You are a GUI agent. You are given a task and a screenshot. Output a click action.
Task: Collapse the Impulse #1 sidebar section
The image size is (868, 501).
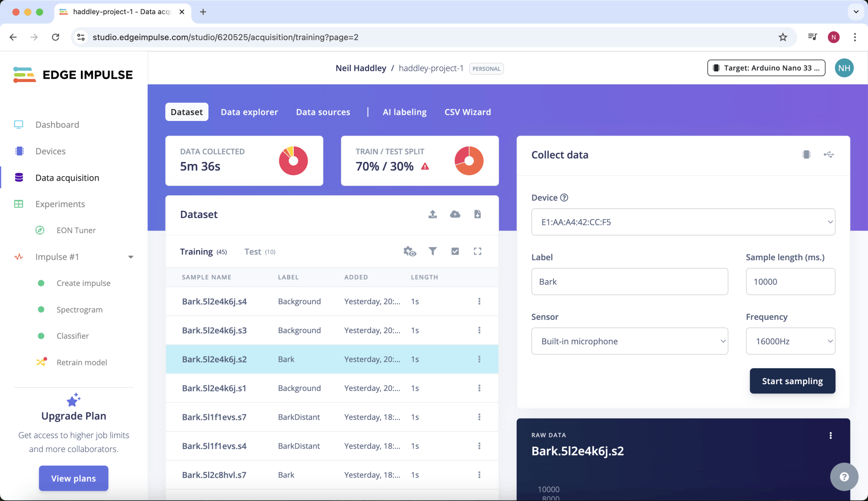click(x=130, y=257)
